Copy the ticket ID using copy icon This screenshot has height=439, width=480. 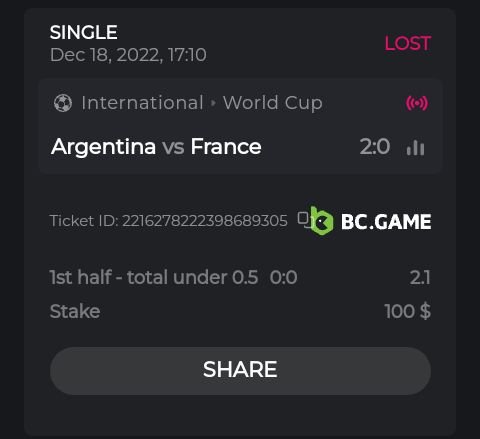[304, 220]
